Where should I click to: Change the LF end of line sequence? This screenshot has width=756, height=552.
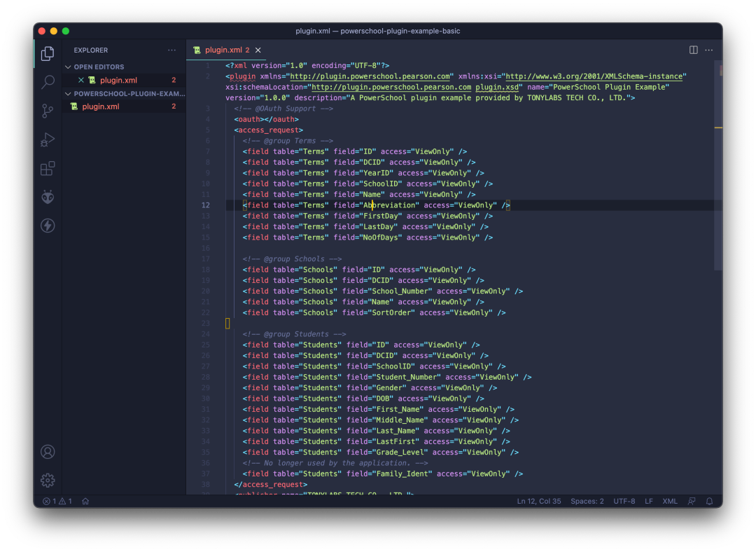coord(648,502)
